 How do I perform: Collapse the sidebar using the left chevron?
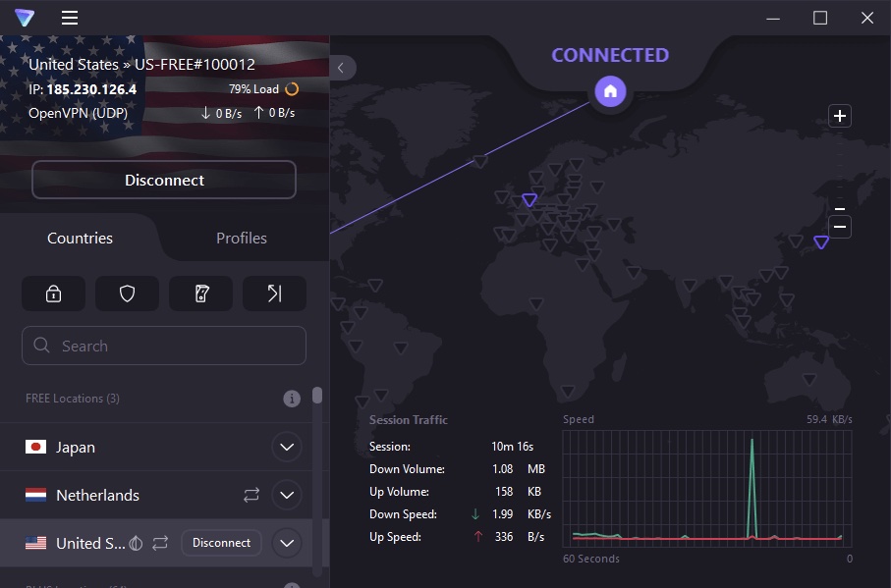click(x=341, y=68)
